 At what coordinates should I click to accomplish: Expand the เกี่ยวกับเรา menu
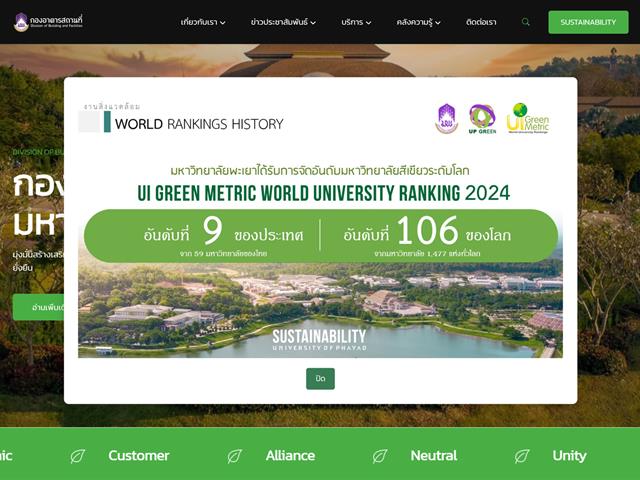pyautogui.click(x=203, y=22)
